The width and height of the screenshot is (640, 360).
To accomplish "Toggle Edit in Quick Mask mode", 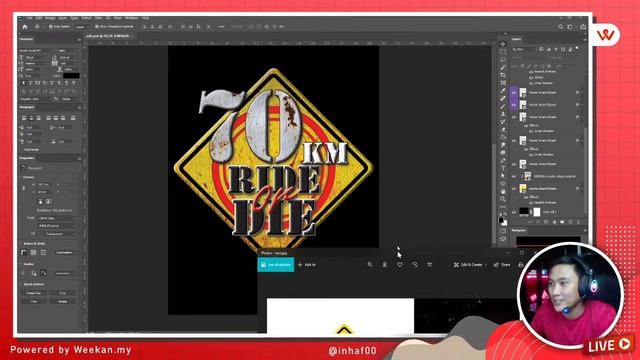I will click(x=503, y=231).
